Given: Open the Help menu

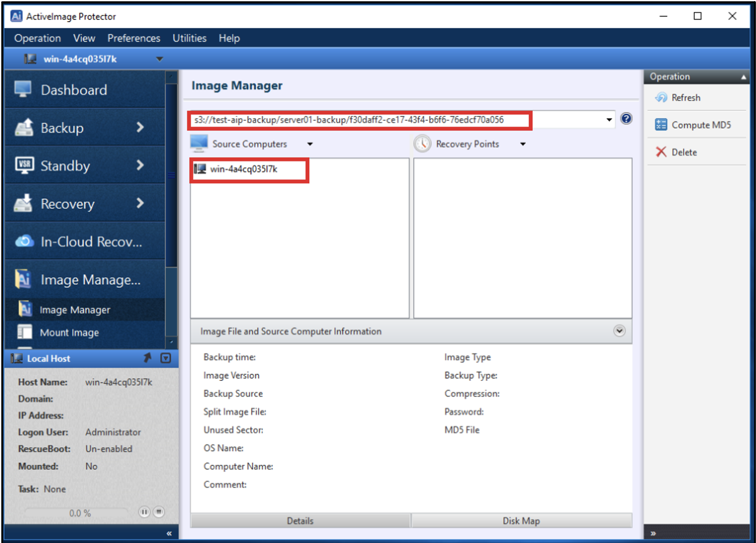Looking at the screenshot, I should [x=229, y=38].
